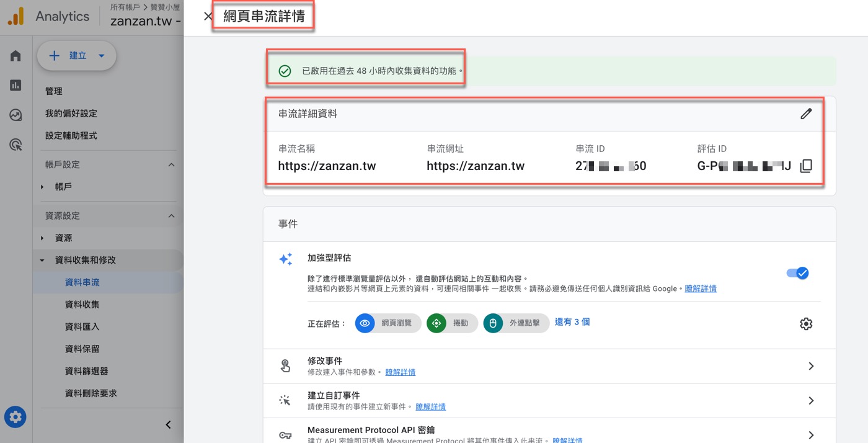Click 還有 3 個 link
This screenshot has width=868, height=443.
click(572, 322)
